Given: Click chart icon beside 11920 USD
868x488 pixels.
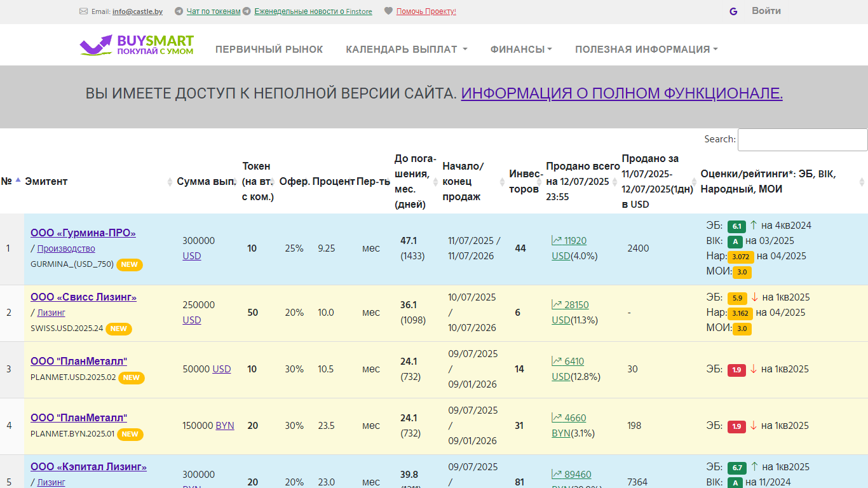Looking at the screenshot, I should (557, 240).
